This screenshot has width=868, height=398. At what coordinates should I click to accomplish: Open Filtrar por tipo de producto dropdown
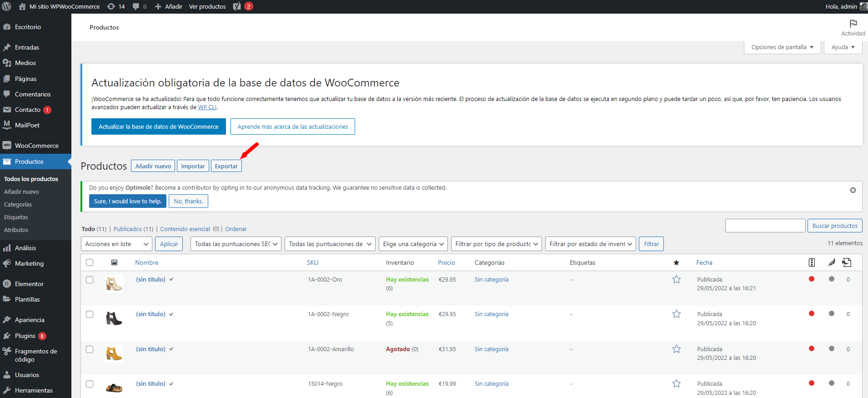[x=497, y=244]
